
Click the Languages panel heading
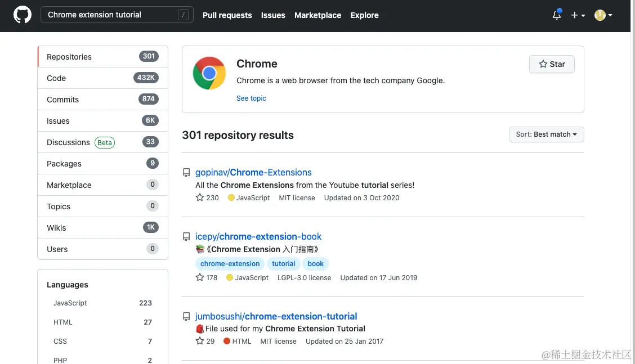click(x=67, y=285)
